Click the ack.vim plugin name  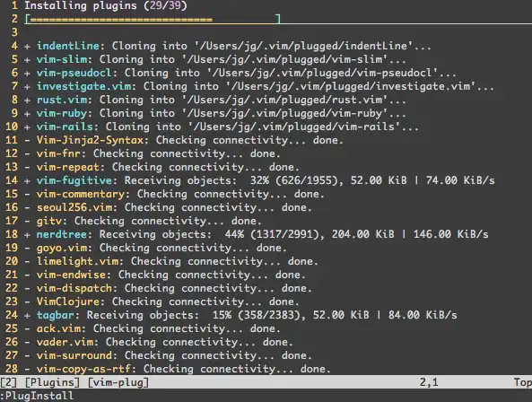[x=58, y=328]
